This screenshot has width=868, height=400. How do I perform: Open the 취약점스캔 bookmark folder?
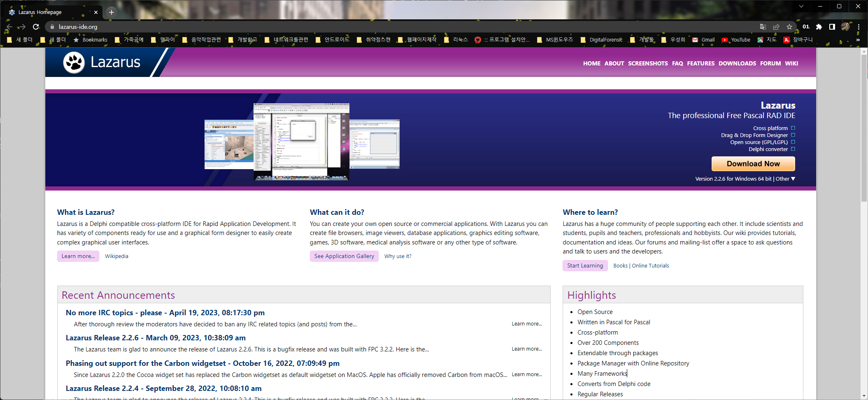point(374,40)
